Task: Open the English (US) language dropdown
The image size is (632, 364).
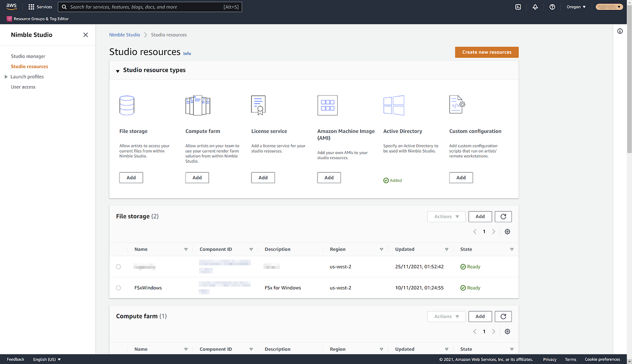Action: point(47,359)
